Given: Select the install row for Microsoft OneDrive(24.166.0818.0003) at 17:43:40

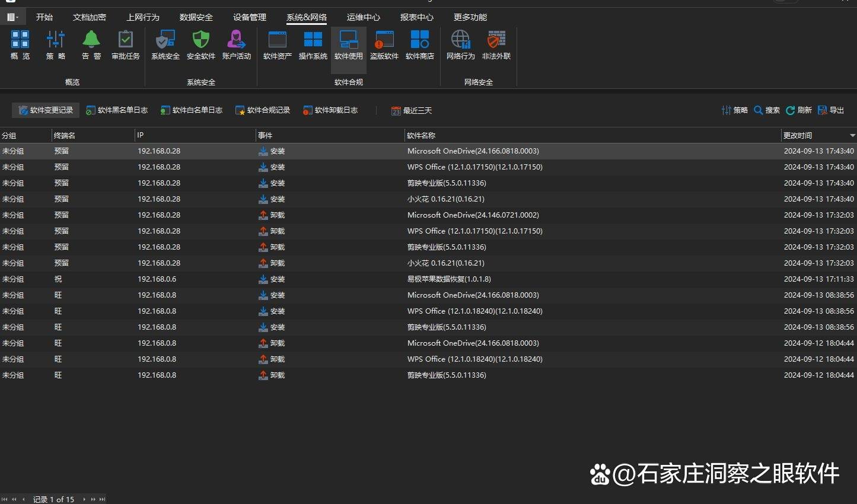Looking at the screenshot, I should 428,151.
